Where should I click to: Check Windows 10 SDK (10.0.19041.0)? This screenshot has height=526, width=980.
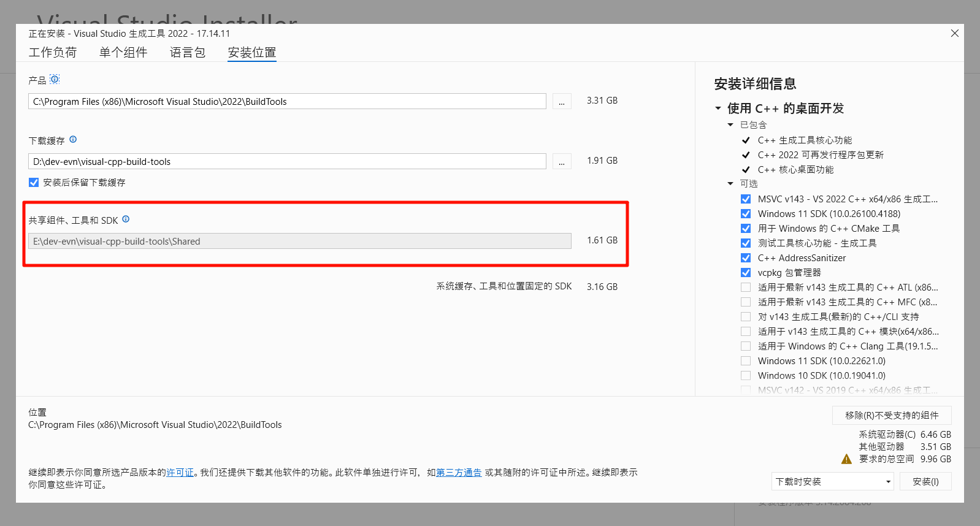coord(746,375)
